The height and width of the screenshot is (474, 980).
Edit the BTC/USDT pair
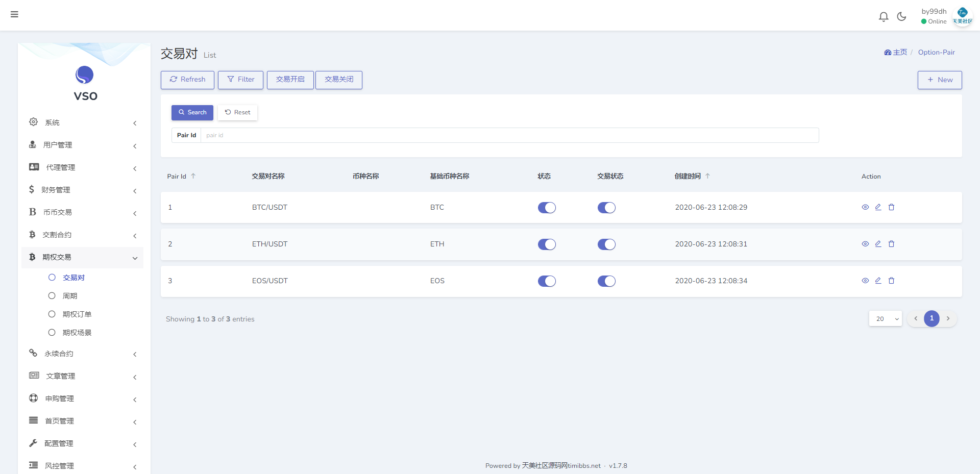pyautogui.click(x=878, y=207)
